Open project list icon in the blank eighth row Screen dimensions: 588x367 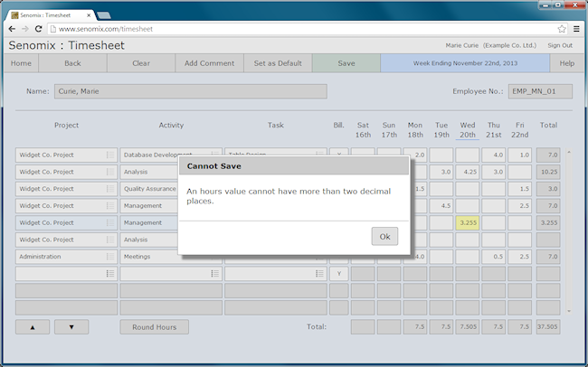click(x=109, y=274)
